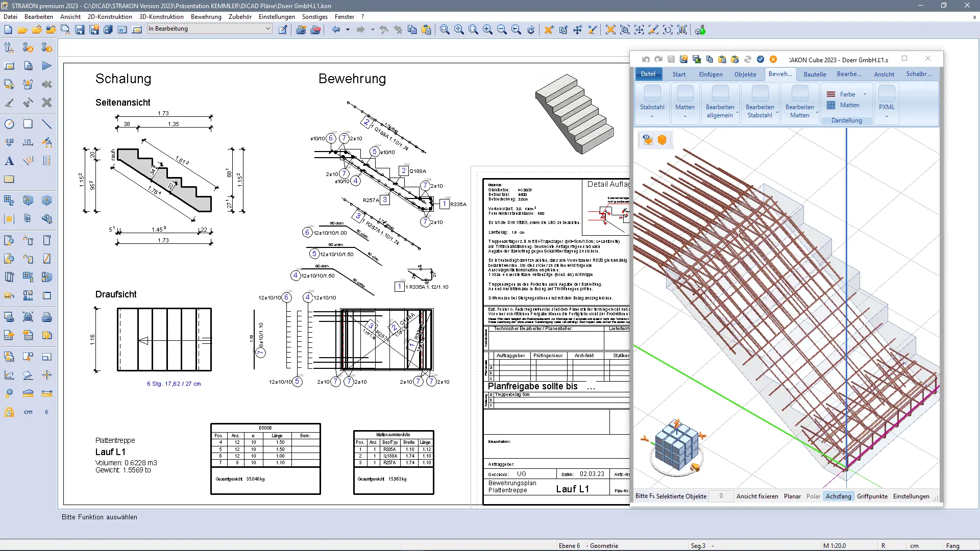Click the PDF export toolbar icon
Screen dimensions: 980x551
315,30
